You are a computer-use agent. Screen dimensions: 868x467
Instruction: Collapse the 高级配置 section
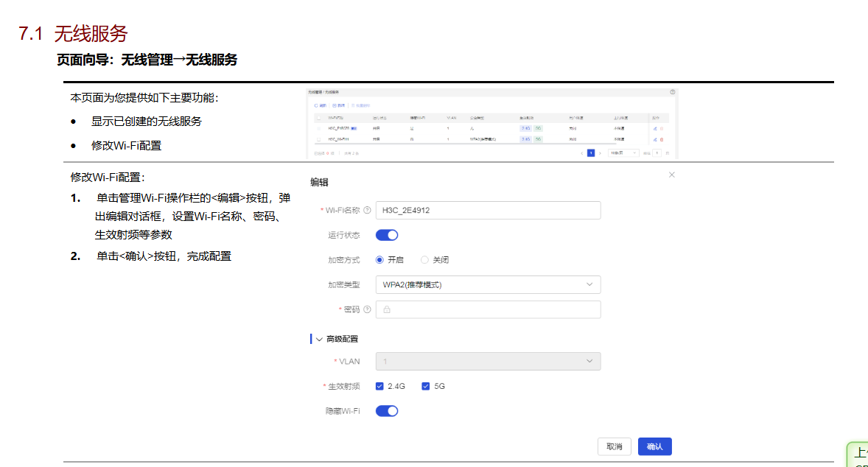tap(319, 339)
